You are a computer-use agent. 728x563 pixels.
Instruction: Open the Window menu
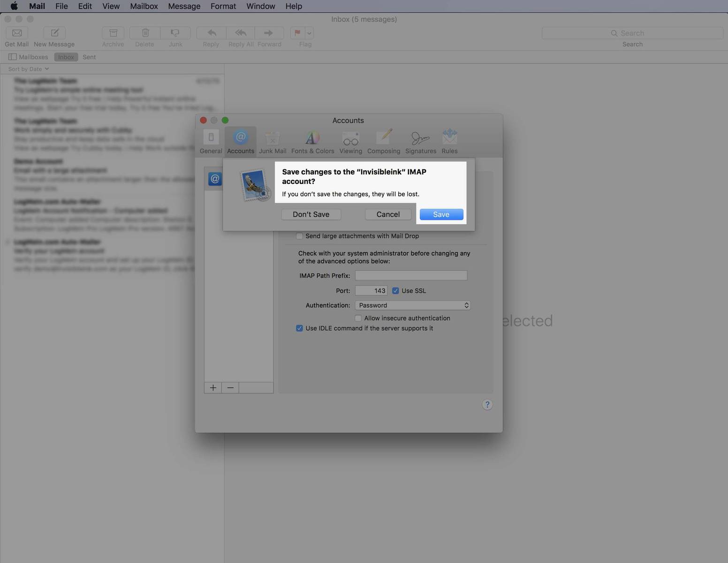261,6
